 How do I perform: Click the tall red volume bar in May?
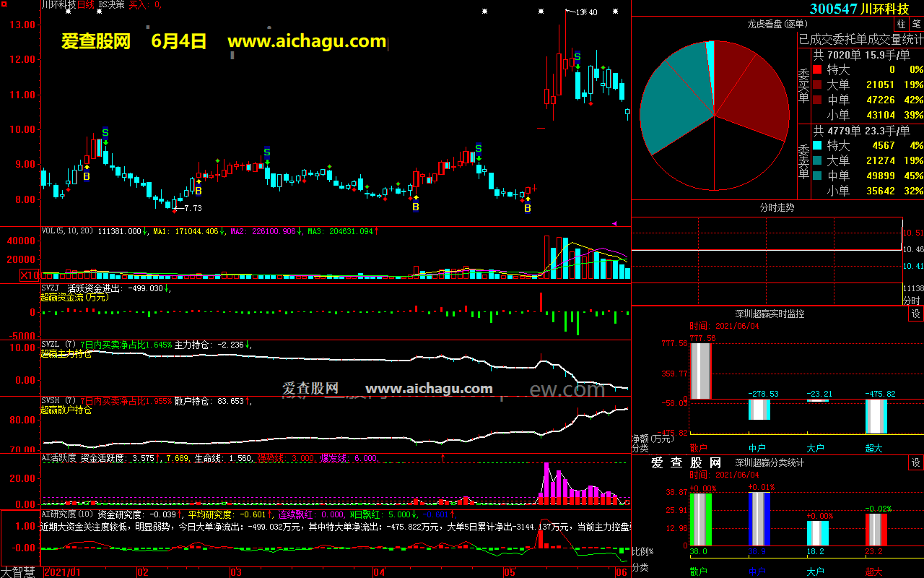(x=546, y=257)
